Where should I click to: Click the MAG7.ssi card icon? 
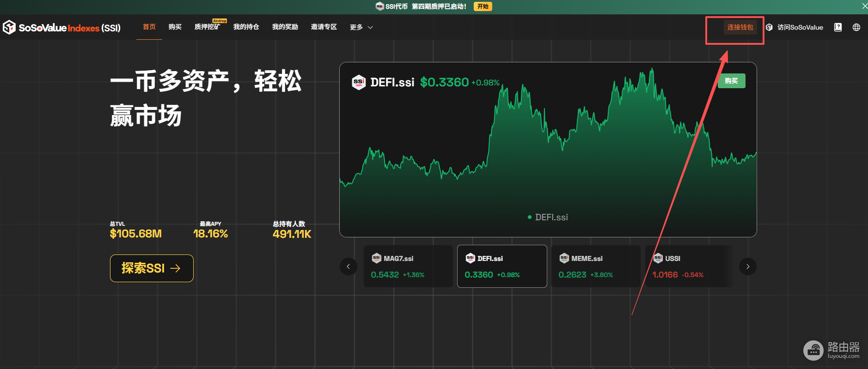376,258
